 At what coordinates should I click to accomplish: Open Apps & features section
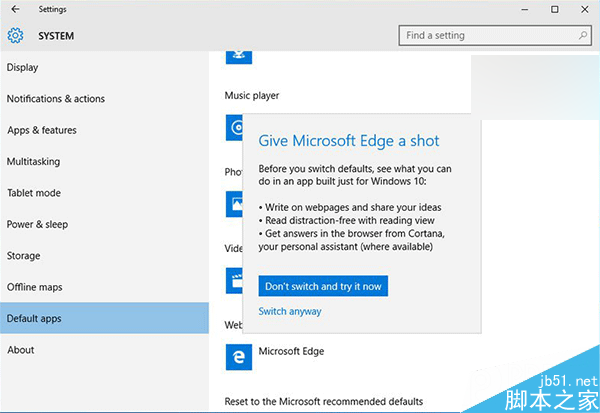click(41, 130)
